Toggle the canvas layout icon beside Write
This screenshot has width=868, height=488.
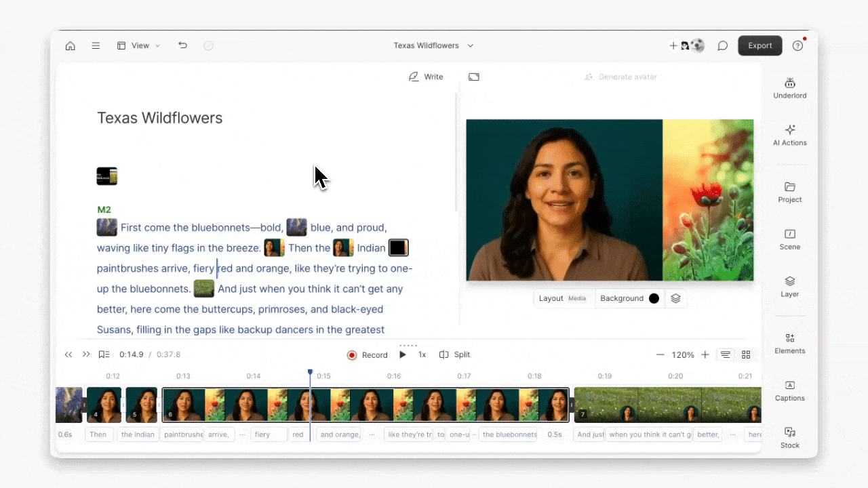(474, 77)
